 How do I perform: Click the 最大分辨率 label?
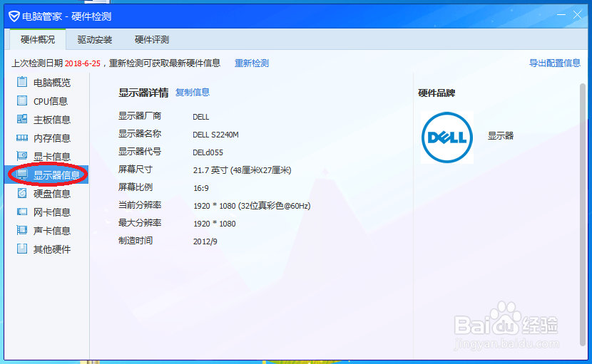[140, 222]
